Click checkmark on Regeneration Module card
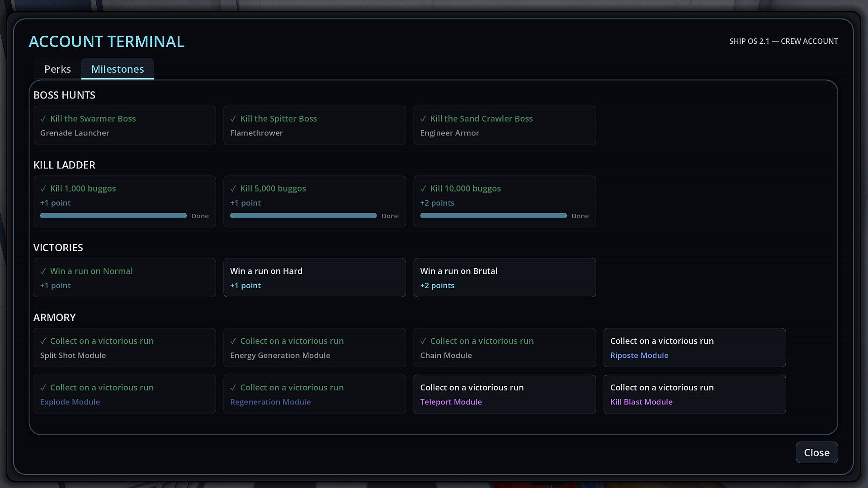 [x=233, y=388]
